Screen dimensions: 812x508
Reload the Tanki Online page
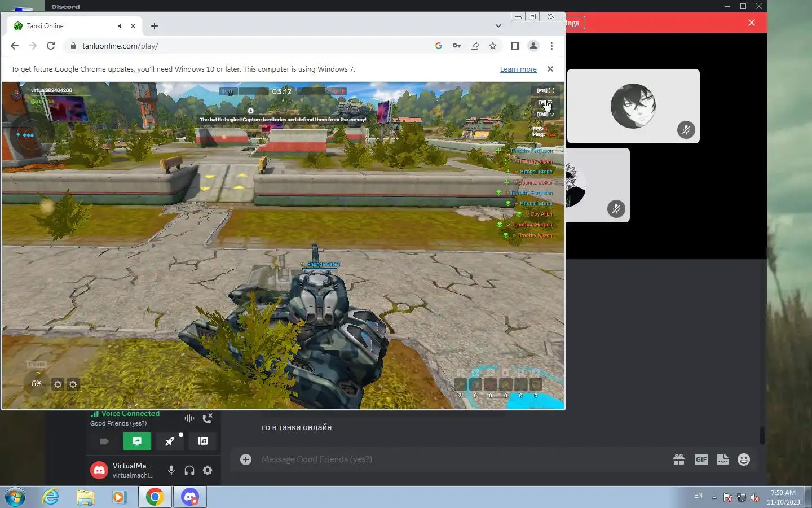pyautogui.click(x=51, y=46)
